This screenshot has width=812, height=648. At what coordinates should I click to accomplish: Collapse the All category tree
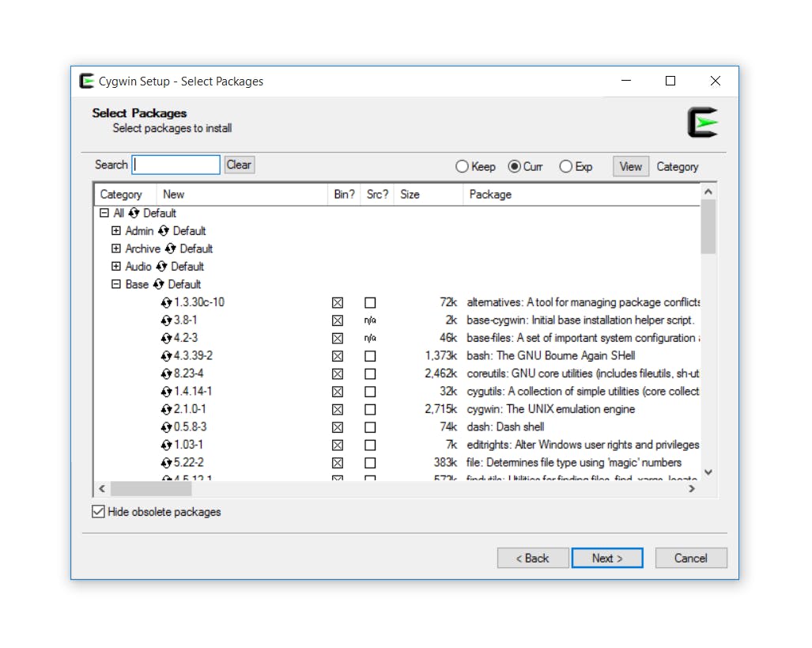(104, 213)
